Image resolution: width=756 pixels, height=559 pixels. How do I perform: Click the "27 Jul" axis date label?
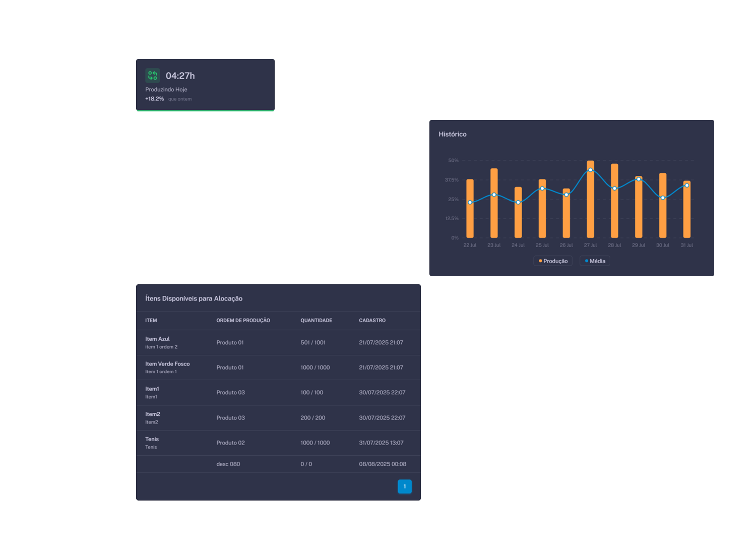click(590, 245)
